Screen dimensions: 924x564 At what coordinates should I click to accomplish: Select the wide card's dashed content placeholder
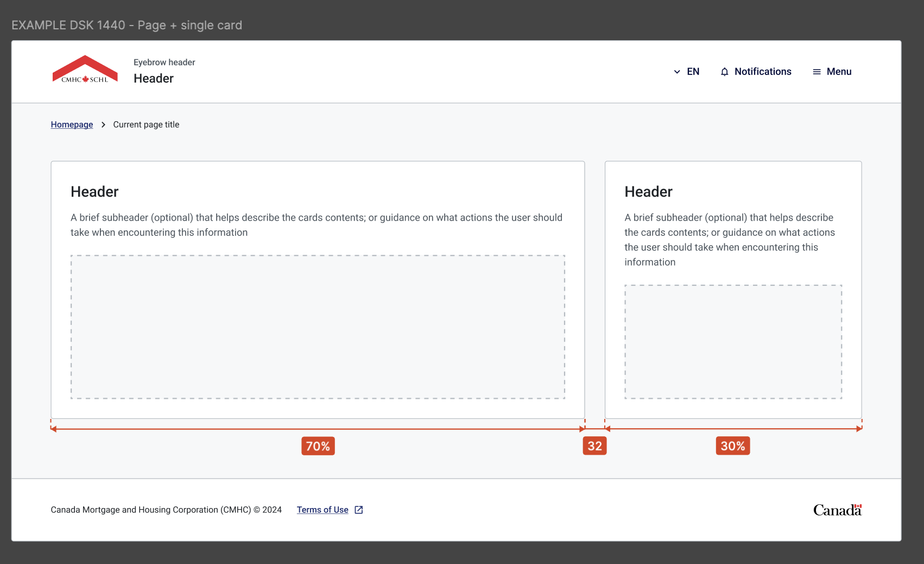318,327
